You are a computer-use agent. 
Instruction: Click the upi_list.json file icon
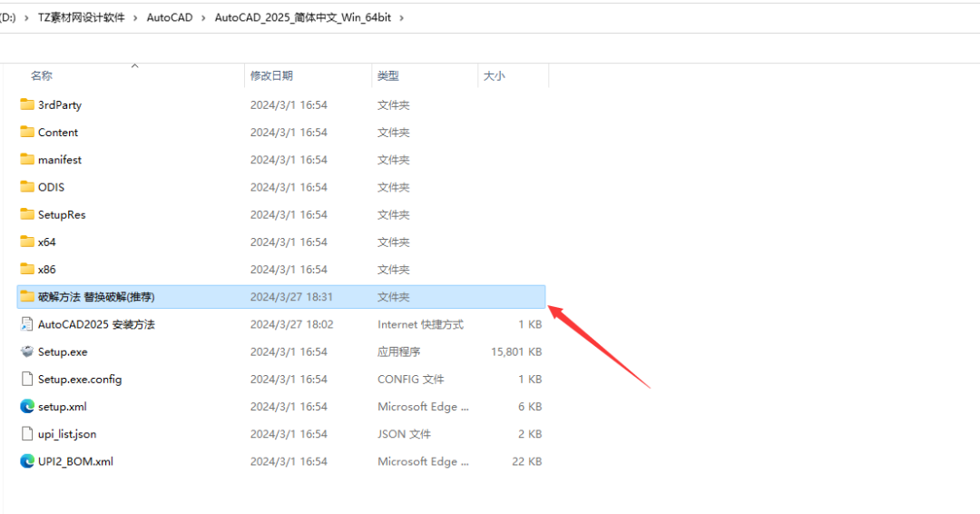coord(27,433)
